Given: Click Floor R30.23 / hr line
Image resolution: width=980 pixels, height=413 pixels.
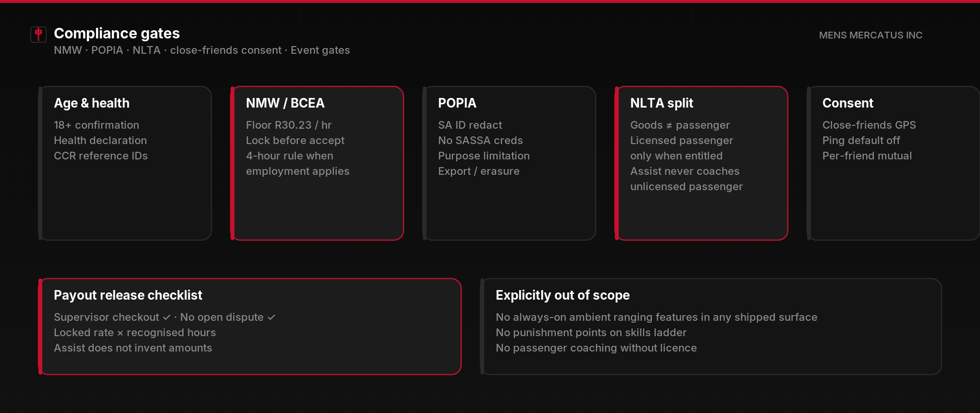Looking at the screenshot, I should point(289,125).
